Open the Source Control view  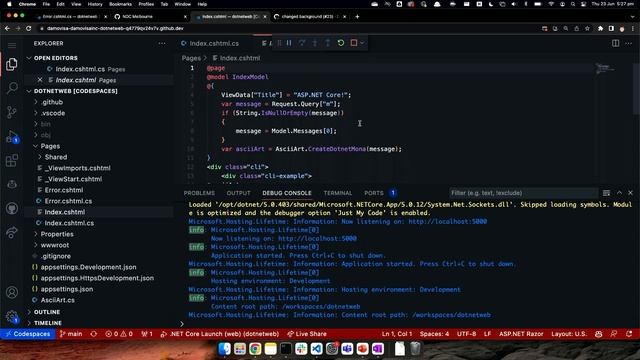12,112
